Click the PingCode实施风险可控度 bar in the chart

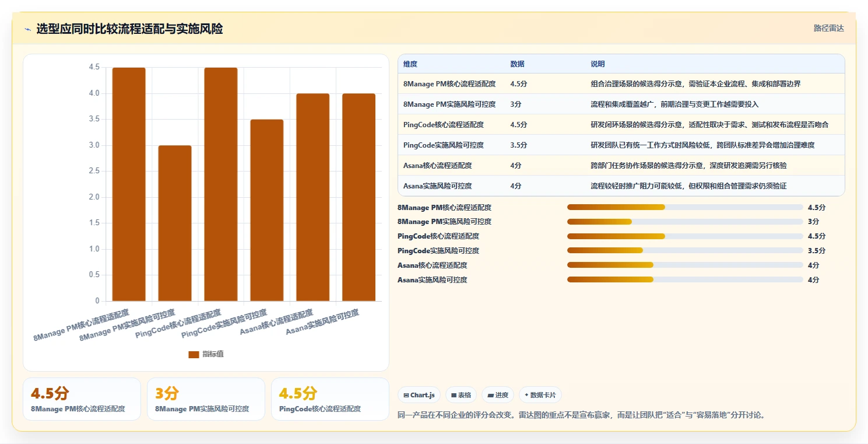click(267, 211)
